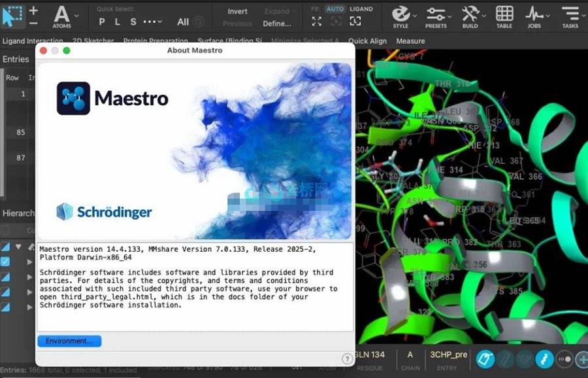Open the Presets sliders menu
588x378 pixels.
coord(436,17)
